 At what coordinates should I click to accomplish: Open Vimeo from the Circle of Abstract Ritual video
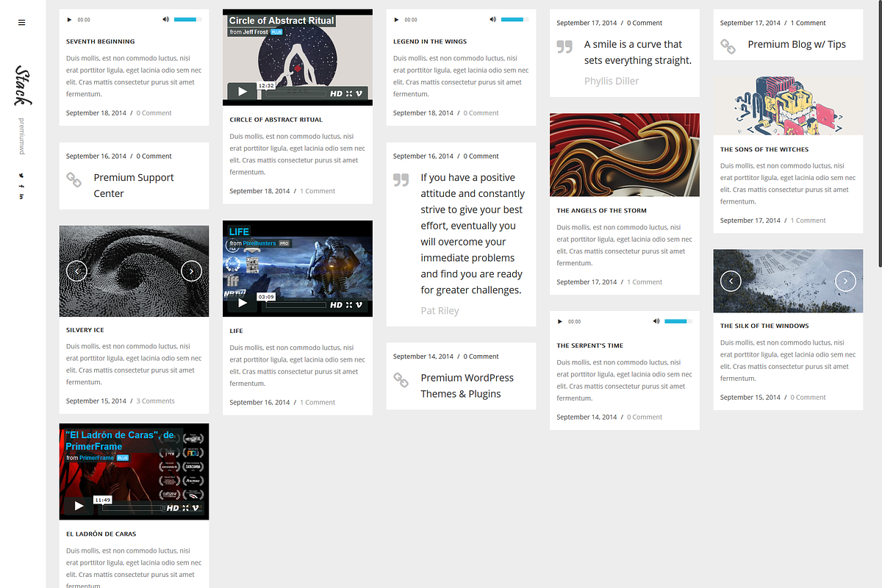pos(359,93)
